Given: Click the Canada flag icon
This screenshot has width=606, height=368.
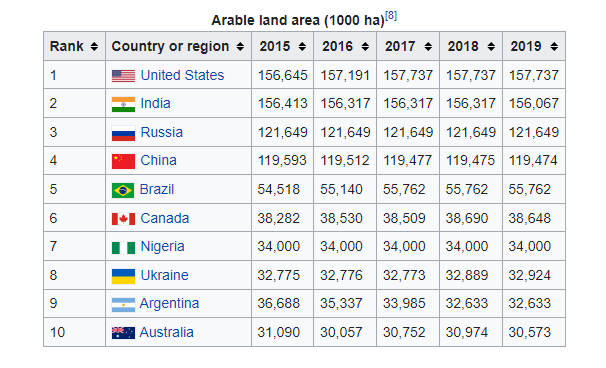Looking at the screenshot, I should point(123,219).
